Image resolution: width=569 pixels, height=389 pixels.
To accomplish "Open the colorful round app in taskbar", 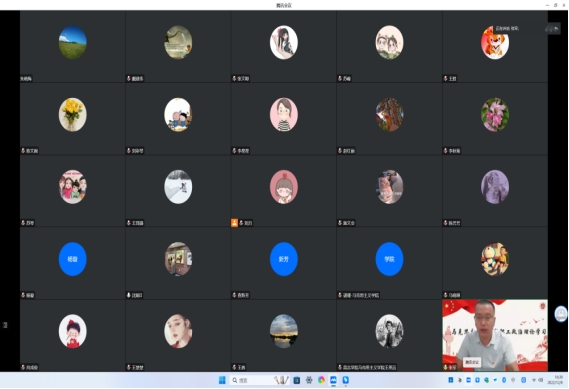I will tap(321, 380).
